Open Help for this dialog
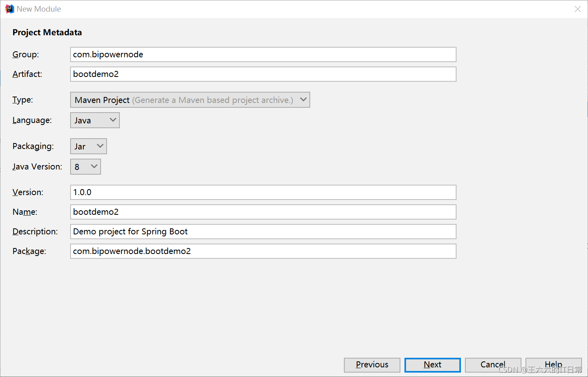 pyautogui.click(x=554, y=365)
